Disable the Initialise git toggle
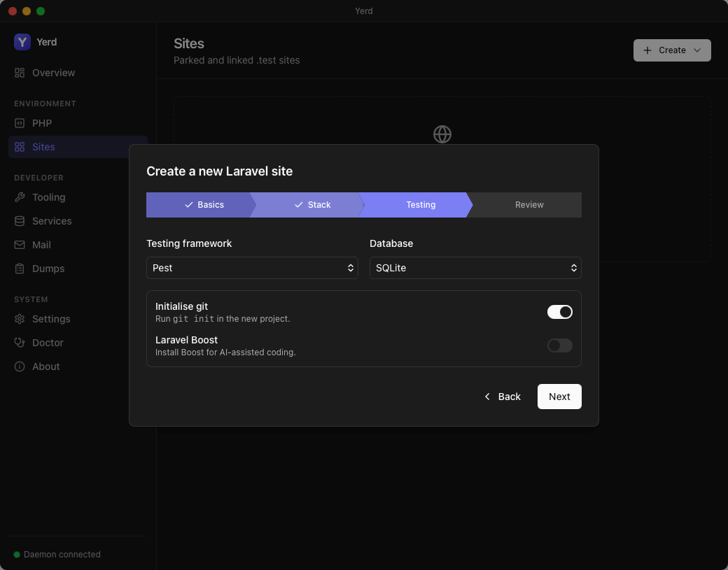This screenshot has width=728, height=570. (559, 312)
